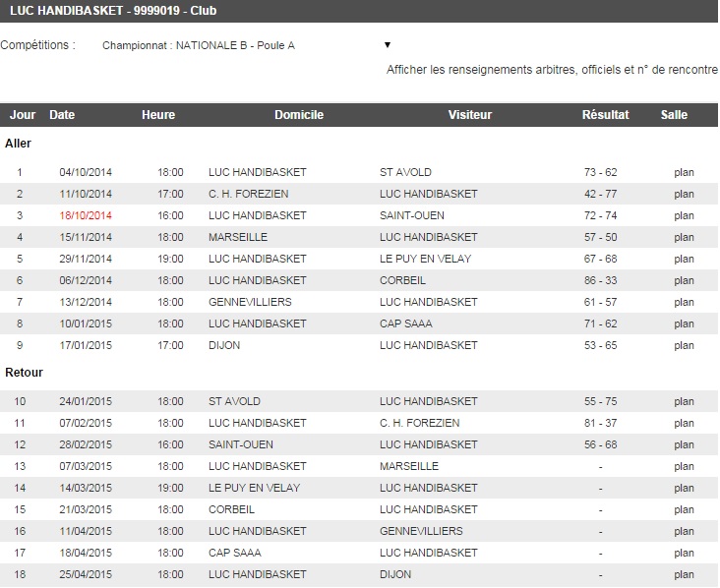Open plan link for 18/04/2015 match
Viewport: 720px width, 588px height.
[x=684, y=553]
